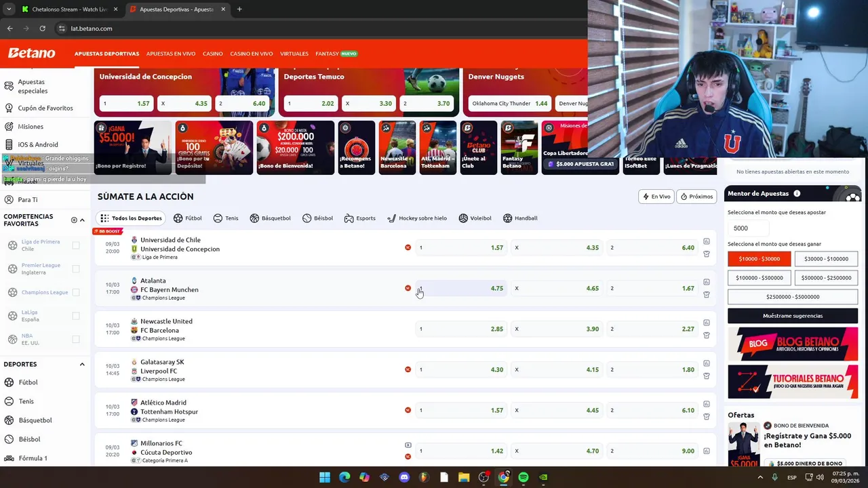Open stats icon for Atlético Madrid match
The height and width of the screenshot is (488, 868).
pos(706,404)
